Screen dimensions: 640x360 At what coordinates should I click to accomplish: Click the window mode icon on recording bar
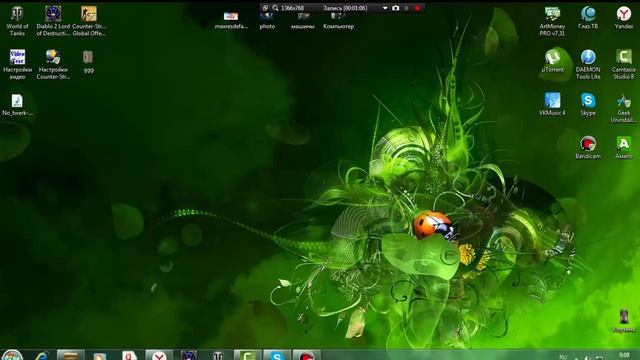pos(265,8)
